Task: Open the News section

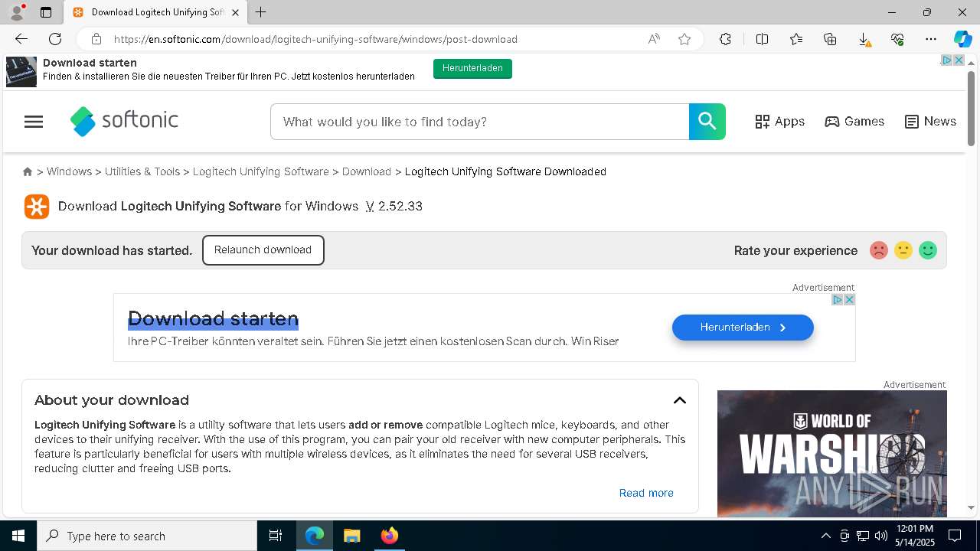Action: click(930, 122)
